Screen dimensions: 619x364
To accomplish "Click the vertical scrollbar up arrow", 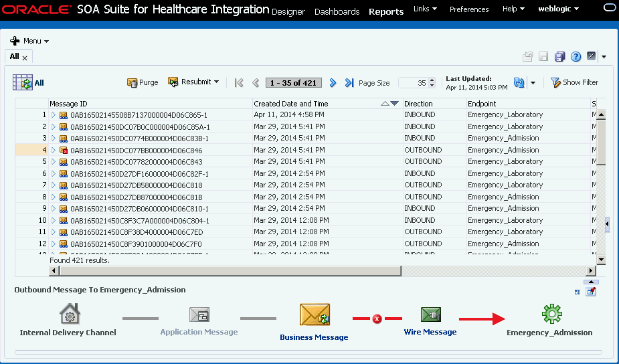I will click(x=601, y=115).
